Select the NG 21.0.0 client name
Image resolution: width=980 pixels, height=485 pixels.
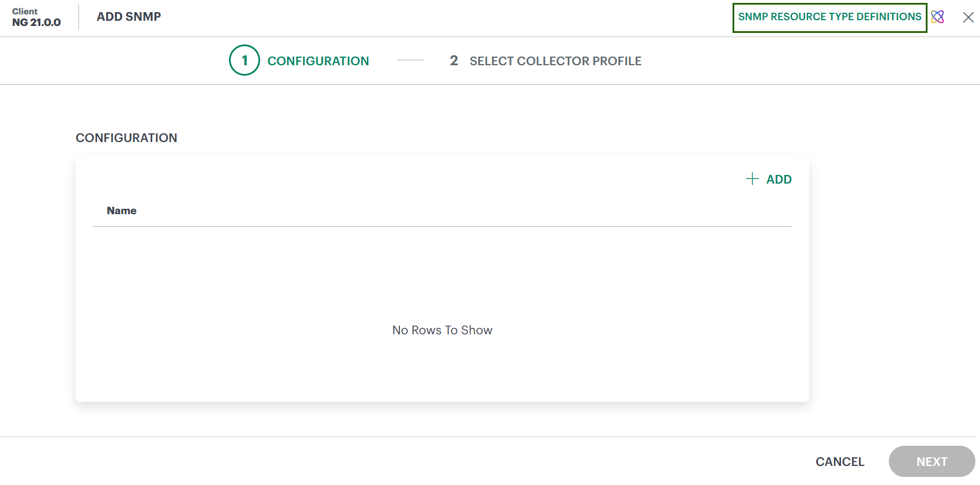(36, 23)
